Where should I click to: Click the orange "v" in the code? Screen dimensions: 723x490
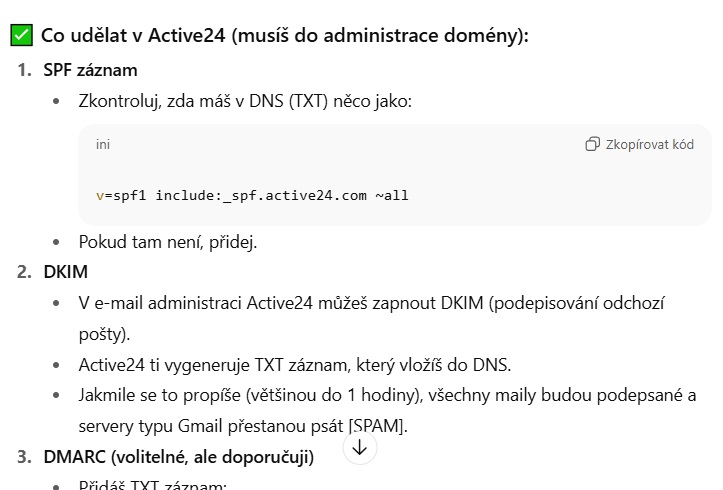(100, 195)
